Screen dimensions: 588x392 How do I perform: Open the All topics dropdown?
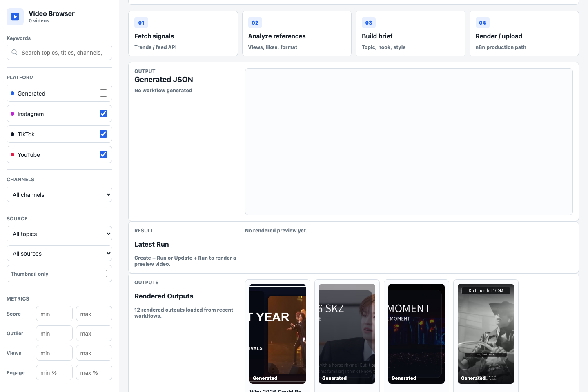(59, 234)
